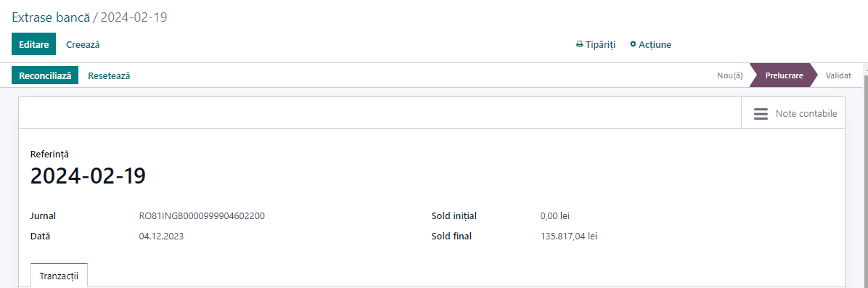Click the printer icon beside Tipăriți
This screenshot has width=868, height=288.
[580, 44]
